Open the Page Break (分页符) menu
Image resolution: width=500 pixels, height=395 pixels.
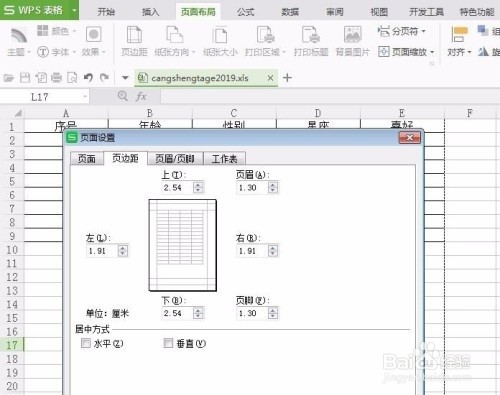point(402,31)
